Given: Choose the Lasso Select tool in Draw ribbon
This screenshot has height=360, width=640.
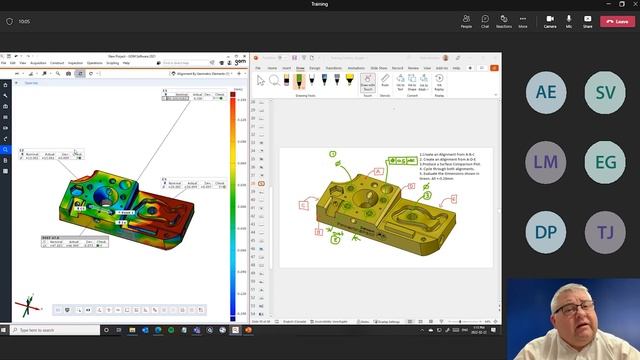Looking at the screenshot, I should point(274,80).
